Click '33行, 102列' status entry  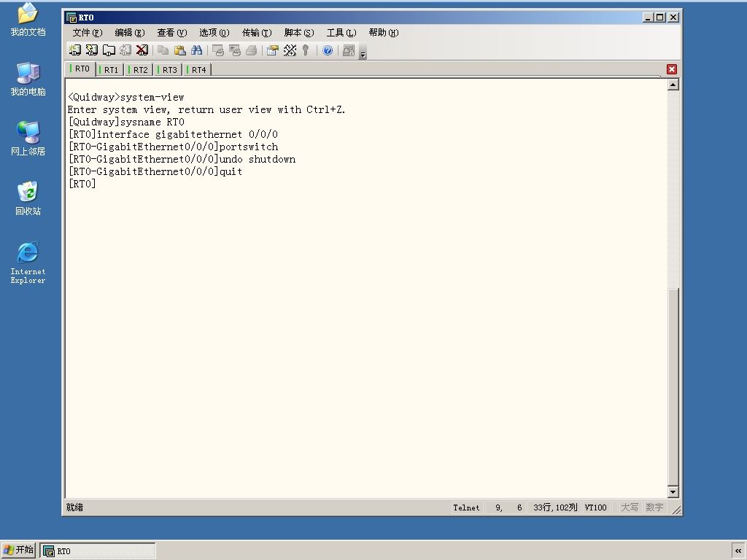point(555,507)
